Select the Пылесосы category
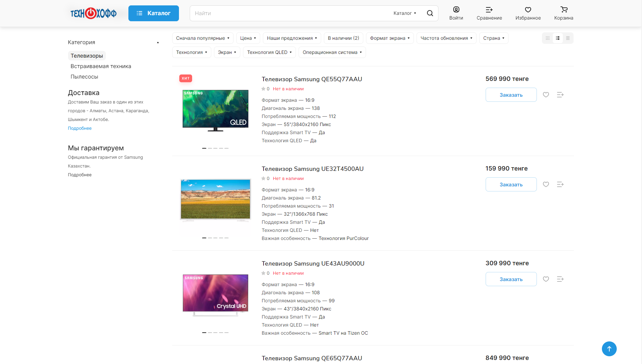The height and width of the screenshot is (364, 642). pos(84,77)
